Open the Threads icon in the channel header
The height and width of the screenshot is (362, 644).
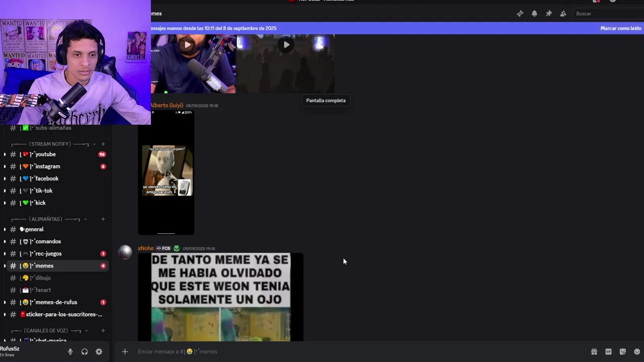pos(520,14)
